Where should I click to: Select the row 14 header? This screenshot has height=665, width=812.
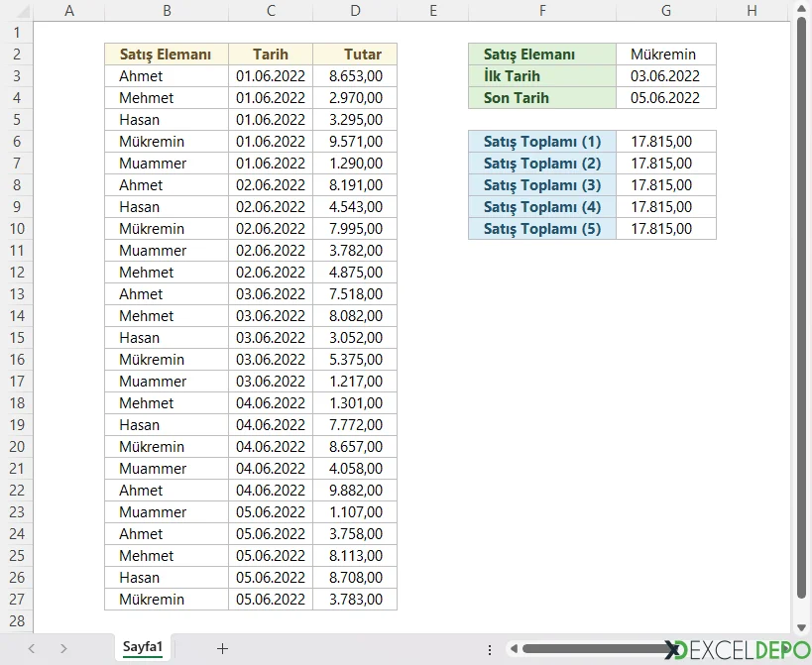(17, 316)
